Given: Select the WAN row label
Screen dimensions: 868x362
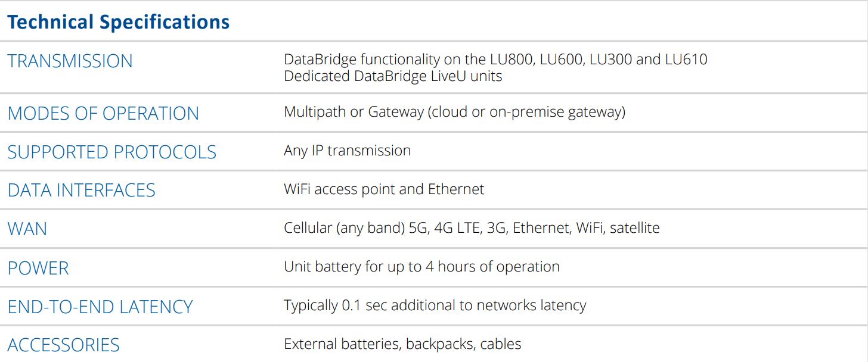Looking at the screenshot, I should point(27,229).
